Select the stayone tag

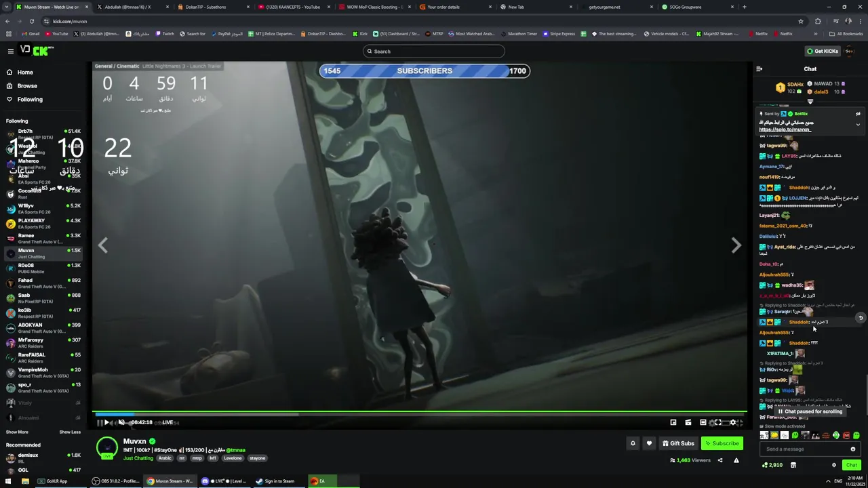point(257,458)
